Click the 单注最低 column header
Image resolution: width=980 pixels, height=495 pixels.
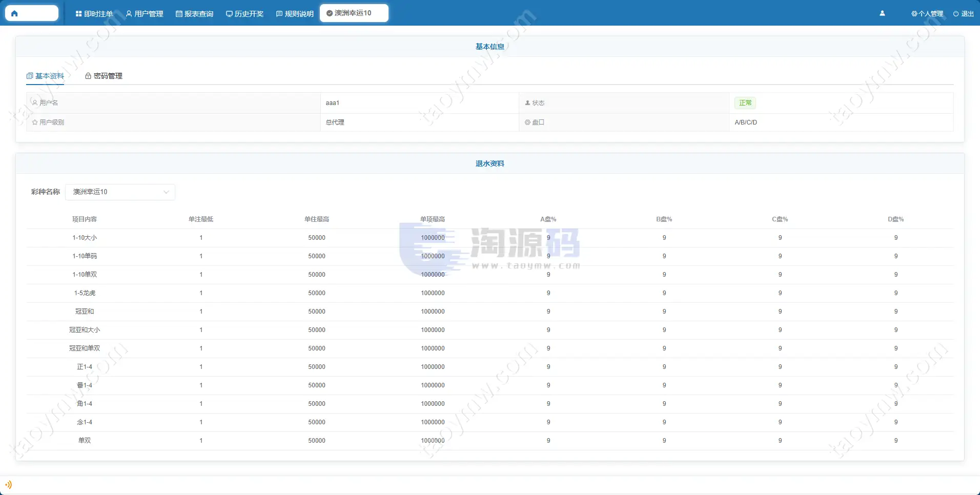click(x=201, y=219)
